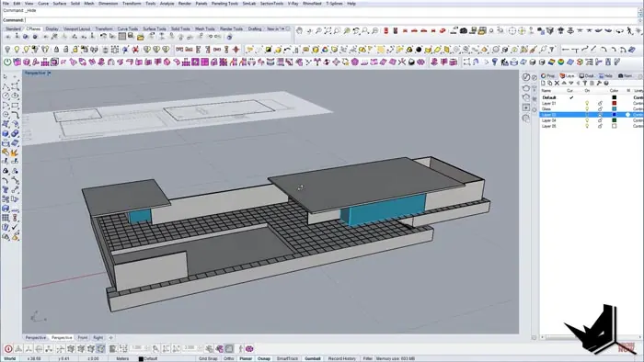644x362 pixels.
Task: Switch to Solid Tools toolbar tab
Action: click(x=180, y=28)
